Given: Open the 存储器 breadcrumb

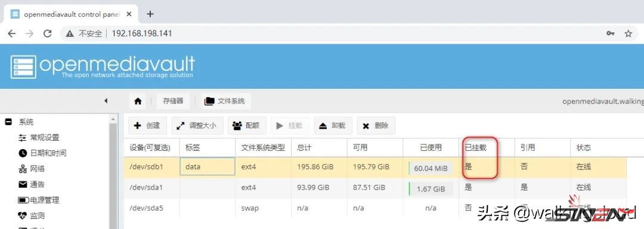Looking at the screenshot, I should coord(173,101).
